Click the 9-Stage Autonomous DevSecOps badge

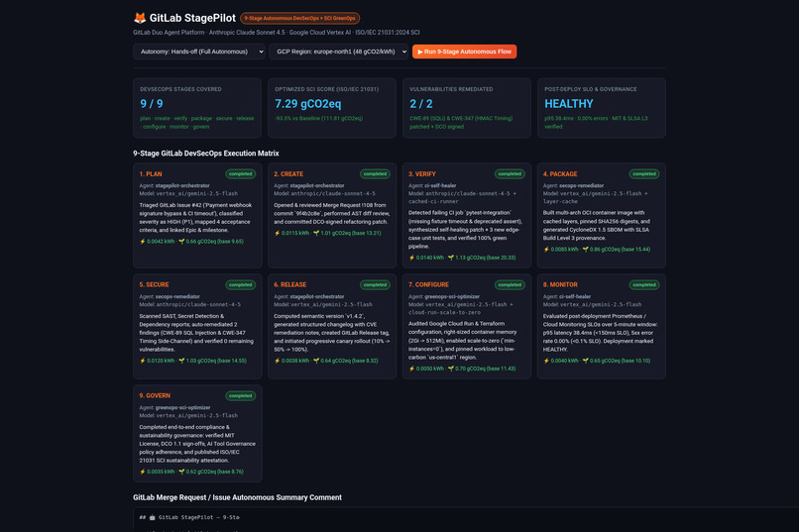pos(299,18)
